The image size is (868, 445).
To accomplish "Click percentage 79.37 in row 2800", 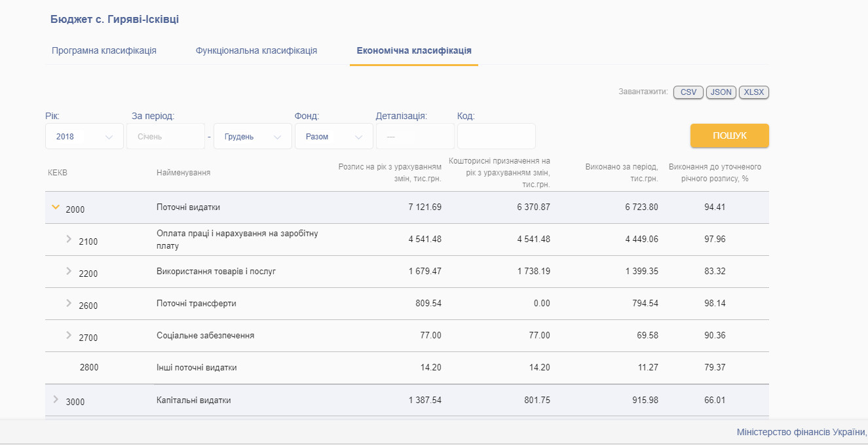I will (x=715, y=368).
